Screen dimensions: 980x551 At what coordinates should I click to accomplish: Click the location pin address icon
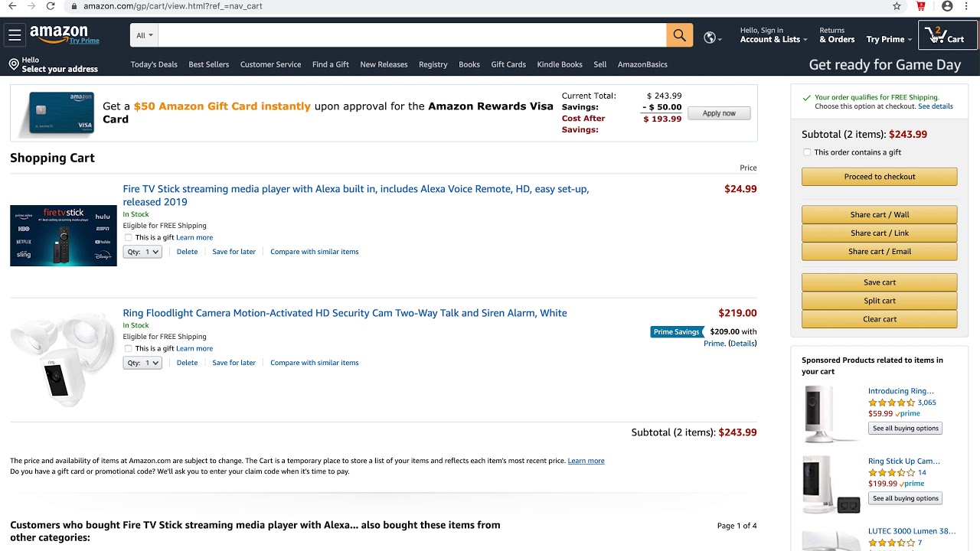(14, 64)
